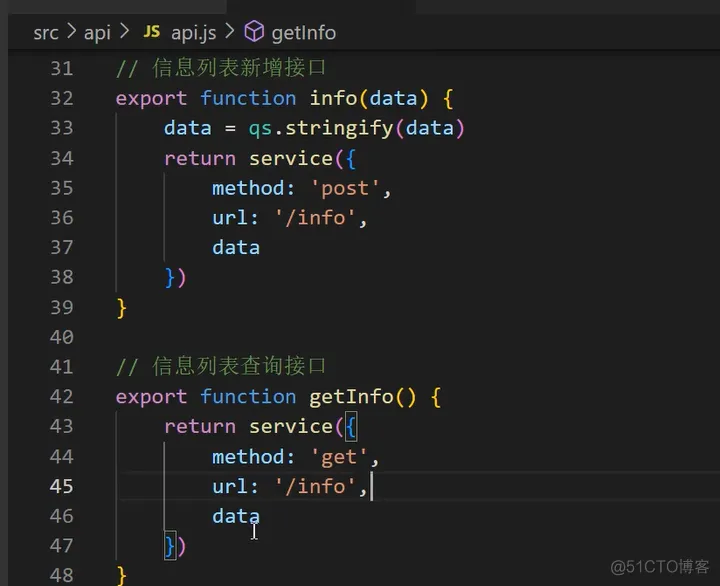Open the getInfo symbol breadcrumb
Screen dimensions: 720x586
(304, 33)
